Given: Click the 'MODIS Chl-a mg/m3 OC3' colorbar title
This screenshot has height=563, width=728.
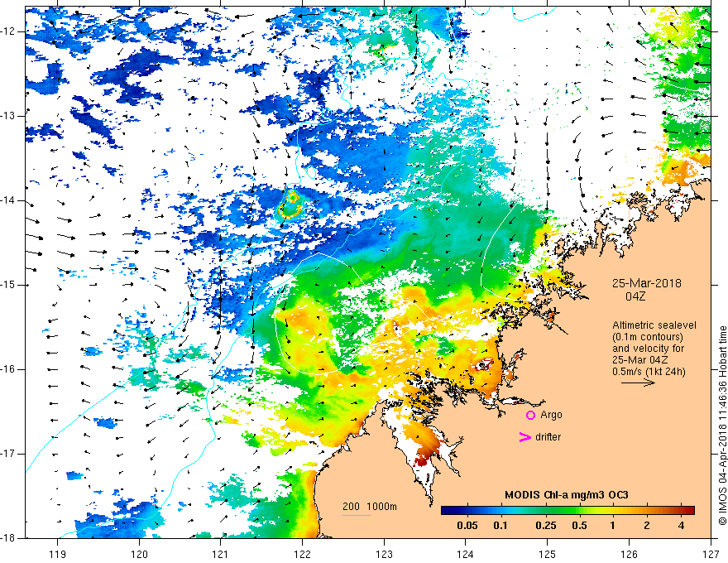Looking at the screenshot, I should pos(567,495).
